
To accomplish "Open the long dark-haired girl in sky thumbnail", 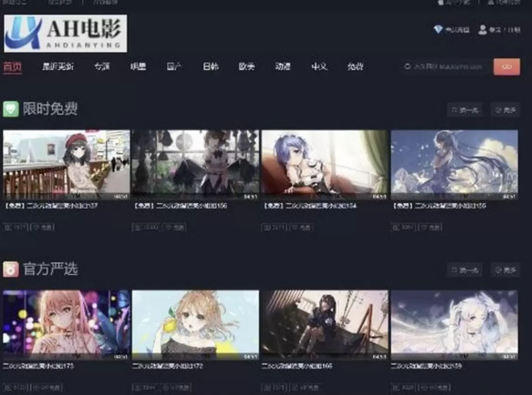I will (455, 164).
